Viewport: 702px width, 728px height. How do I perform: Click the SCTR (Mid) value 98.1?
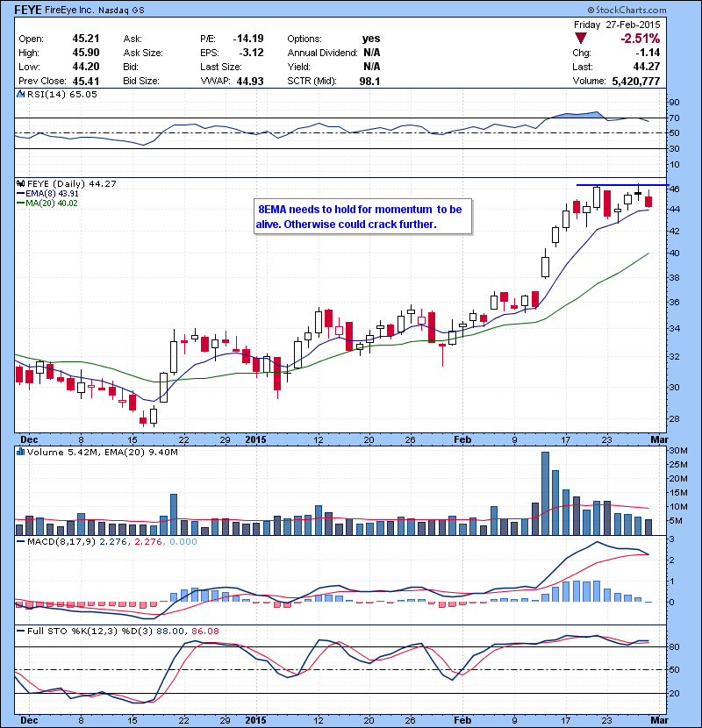click(x=369, y=81)
